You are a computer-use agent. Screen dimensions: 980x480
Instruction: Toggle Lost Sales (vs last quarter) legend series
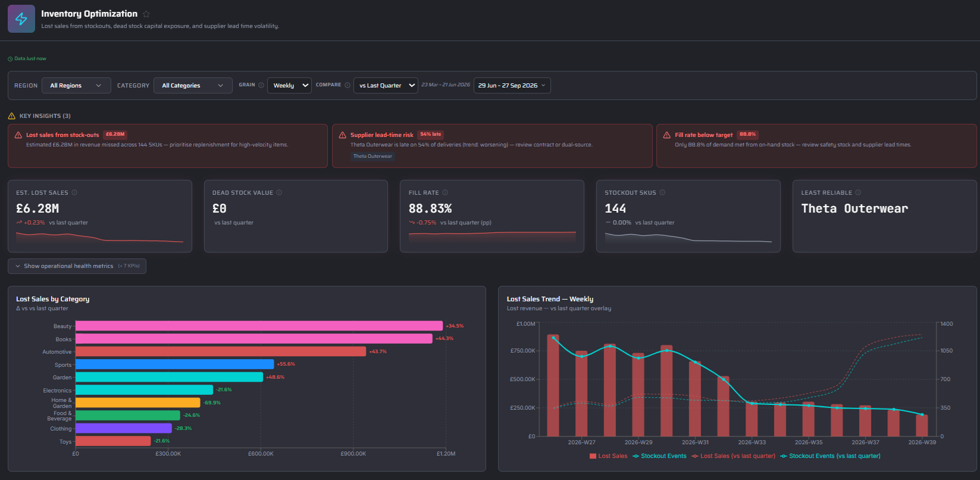point(733,456)
